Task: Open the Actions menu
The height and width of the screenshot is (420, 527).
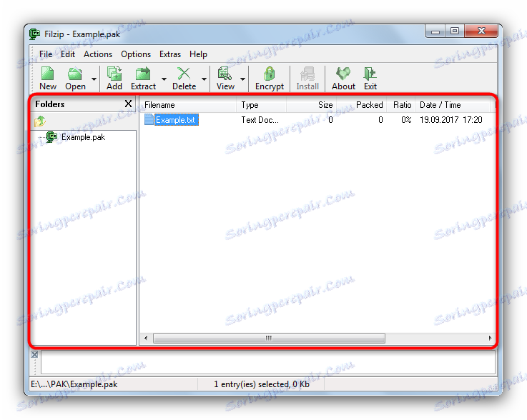Action: pos(98,54)
